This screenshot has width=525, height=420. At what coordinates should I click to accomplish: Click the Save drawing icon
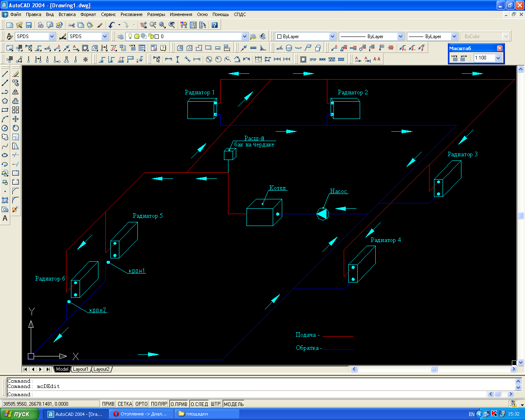(29, 25)
